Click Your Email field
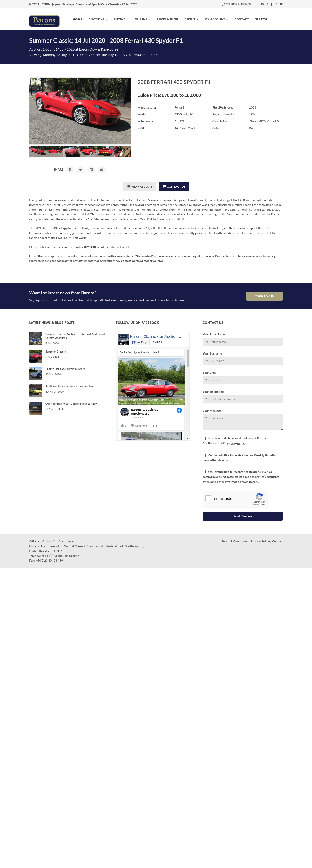312x868 pixels. click(x=242, y=380)
